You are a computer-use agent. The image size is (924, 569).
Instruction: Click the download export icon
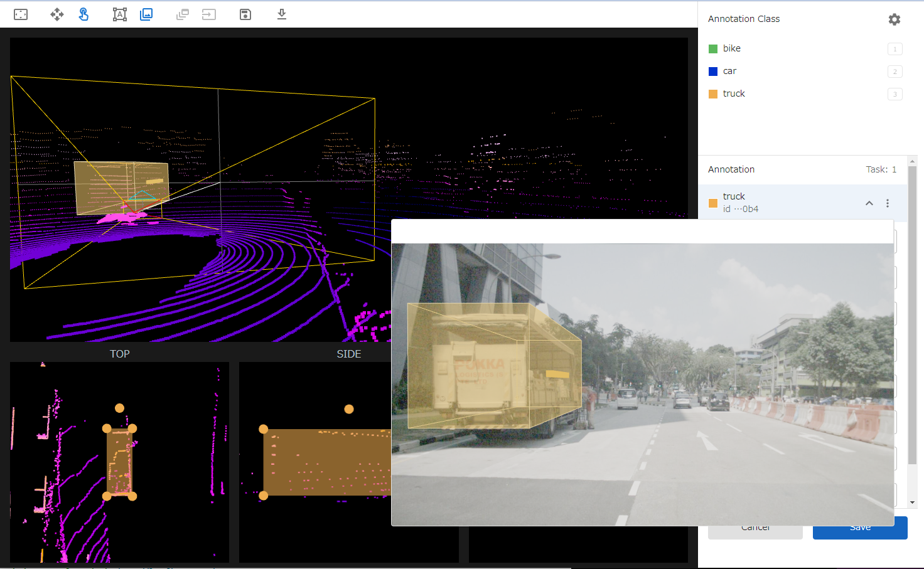tap(282, 14)
